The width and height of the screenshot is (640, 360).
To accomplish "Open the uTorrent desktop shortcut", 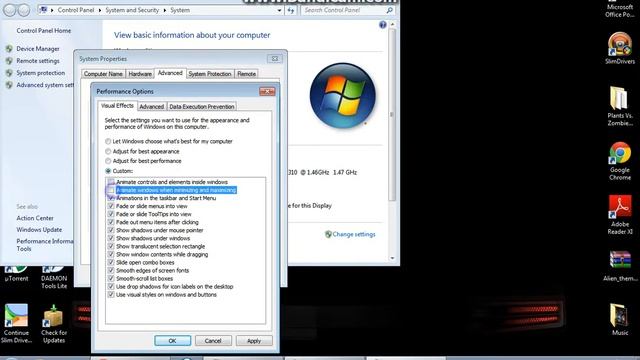I will [16, 274].
